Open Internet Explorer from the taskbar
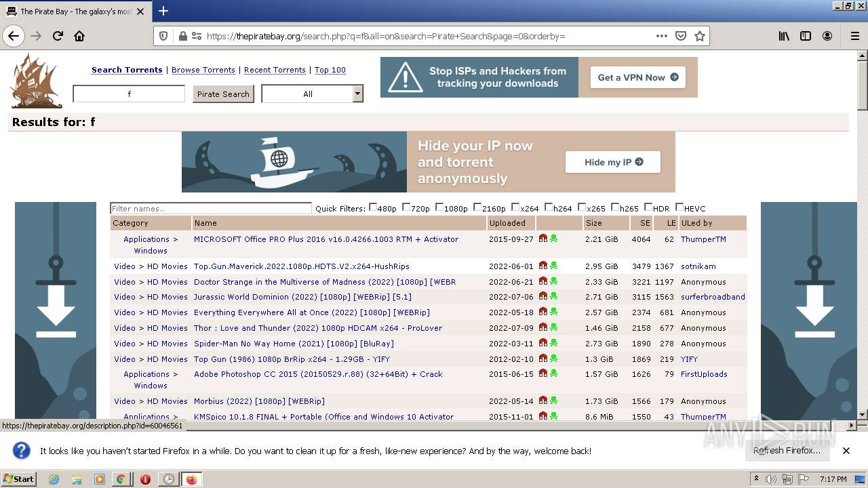The image size is (868, 488). 54,479
